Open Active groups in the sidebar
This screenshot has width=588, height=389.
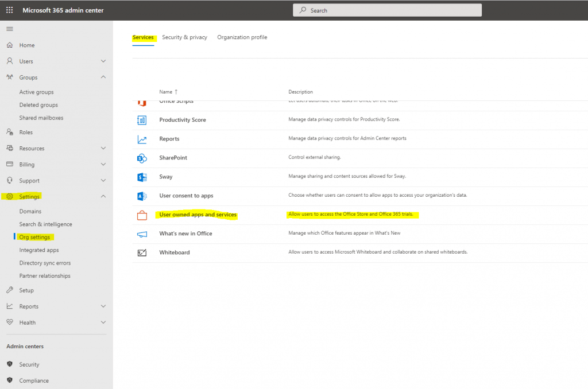coord(36,92)
